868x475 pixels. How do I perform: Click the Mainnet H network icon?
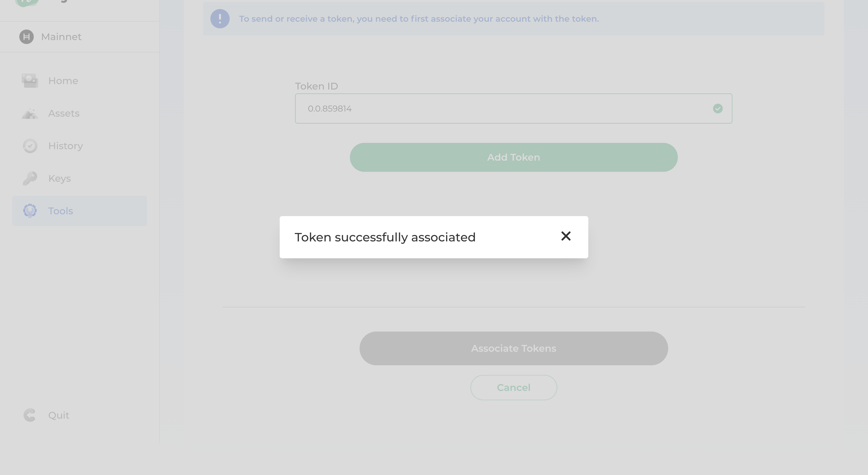26,37
